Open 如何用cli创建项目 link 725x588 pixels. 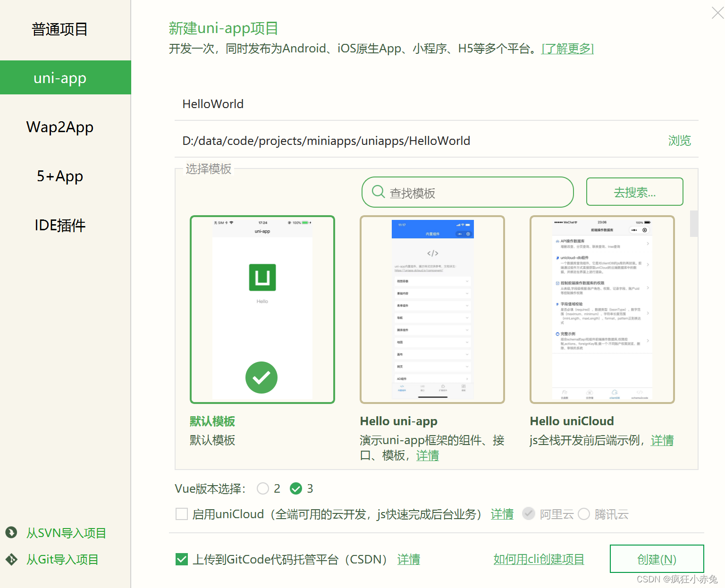point(539,559)
